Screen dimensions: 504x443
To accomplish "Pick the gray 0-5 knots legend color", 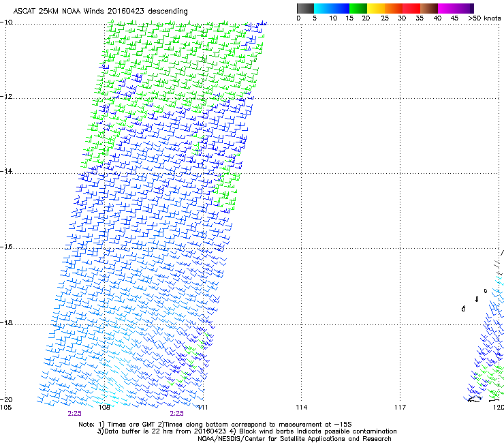I will [x=305, y=8].
